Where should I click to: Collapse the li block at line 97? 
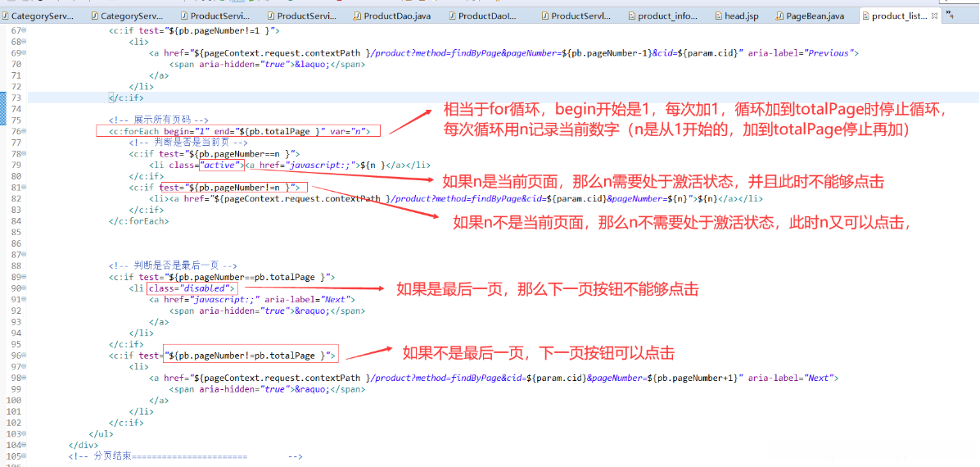click(x=25, y=367)
